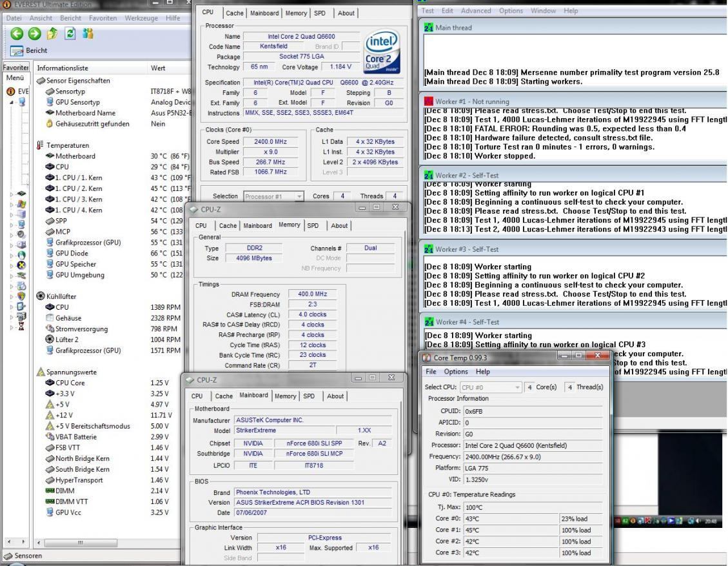Open the Select CPU dropdown in Core Temp
This screenshot has width=728, height=566.
[x=490, y=387]
